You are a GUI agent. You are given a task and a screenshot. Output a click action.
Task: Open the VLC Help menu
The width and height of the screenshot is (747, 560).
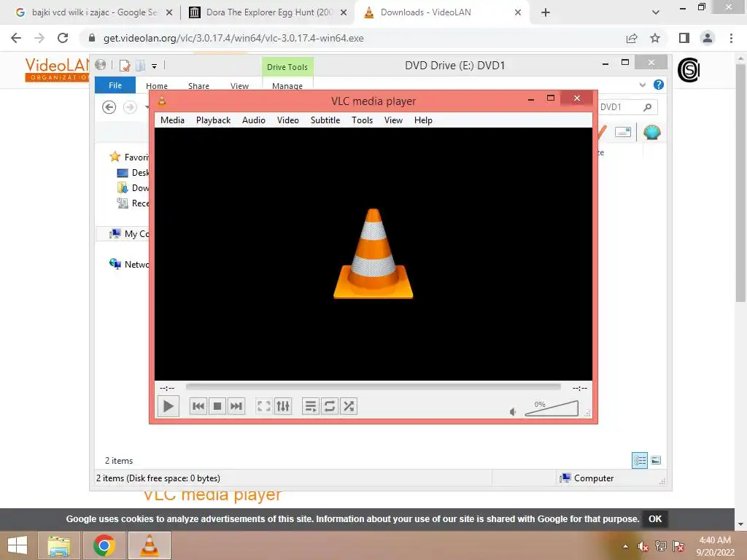pos(423,120)
